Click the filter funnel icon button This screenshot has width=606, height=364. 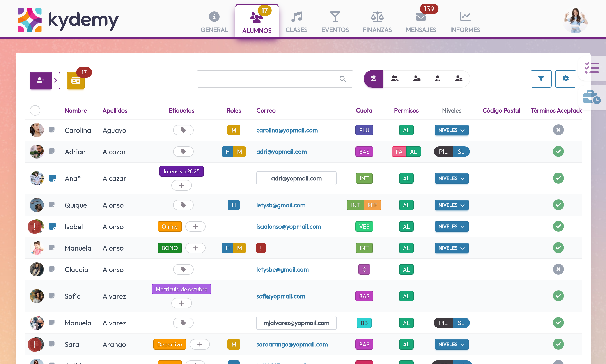click(x=541, y=79)
